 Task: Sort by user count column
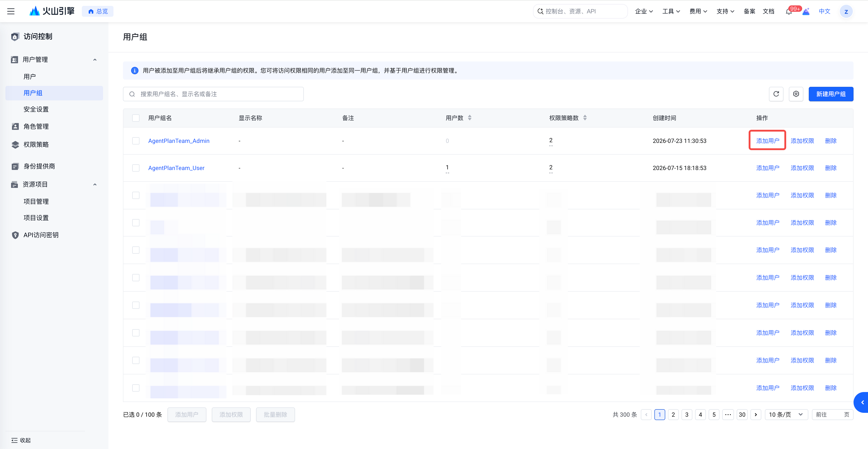[x=470, y=118]
